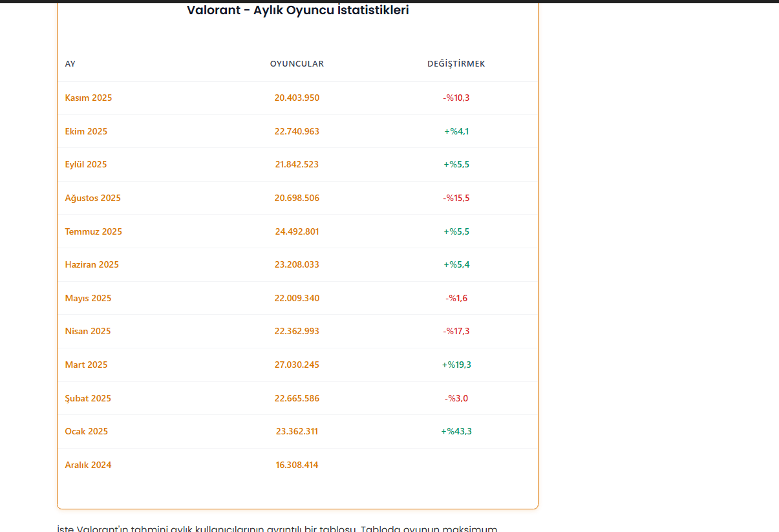Viewport: 779px width, 532px height.
Task: Click the +%5,5 change in Temmuz 2025 row
Action: (x=456, y=231)
